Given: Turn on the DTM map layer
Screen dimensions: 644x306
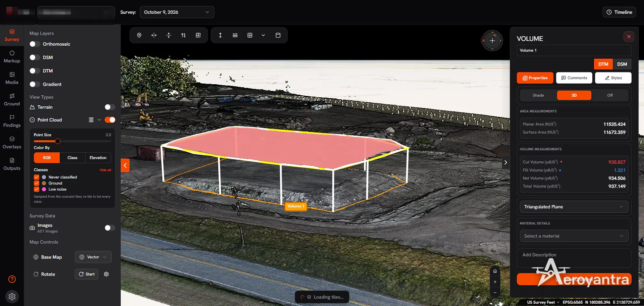Looking at the screenshot, I should coord(35,71).
